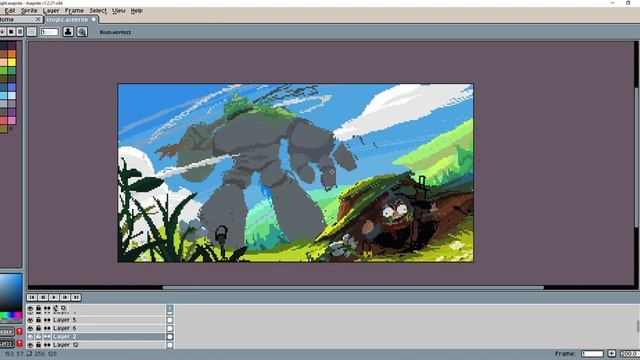
Task: Pick the bright green palette swatch
Action: [3, 71]
